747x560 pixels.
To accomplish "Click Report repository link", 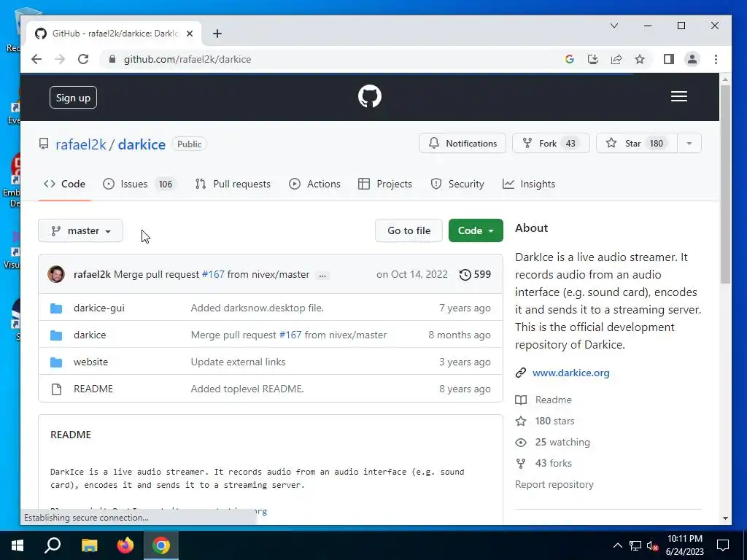I will tap(554, 485).
